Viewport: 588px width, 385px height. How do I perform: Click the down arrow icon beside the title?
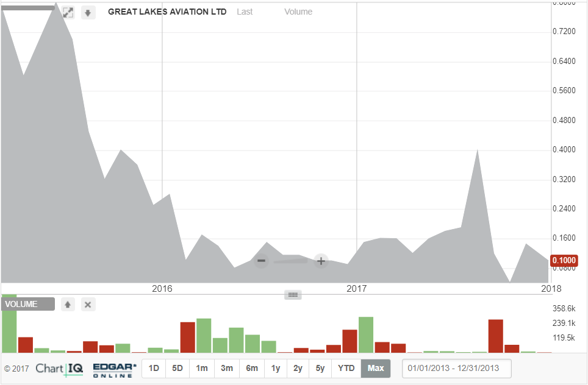pyautogui.click(x=88, y=13)
